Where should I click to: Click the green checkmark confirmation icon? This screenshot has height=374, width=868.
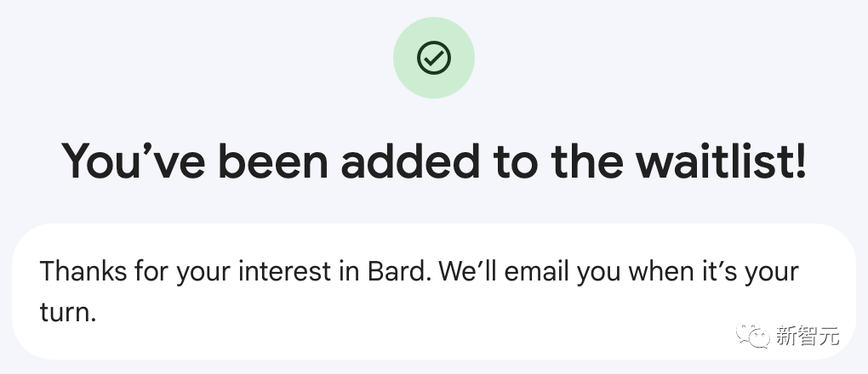point(433,58)
